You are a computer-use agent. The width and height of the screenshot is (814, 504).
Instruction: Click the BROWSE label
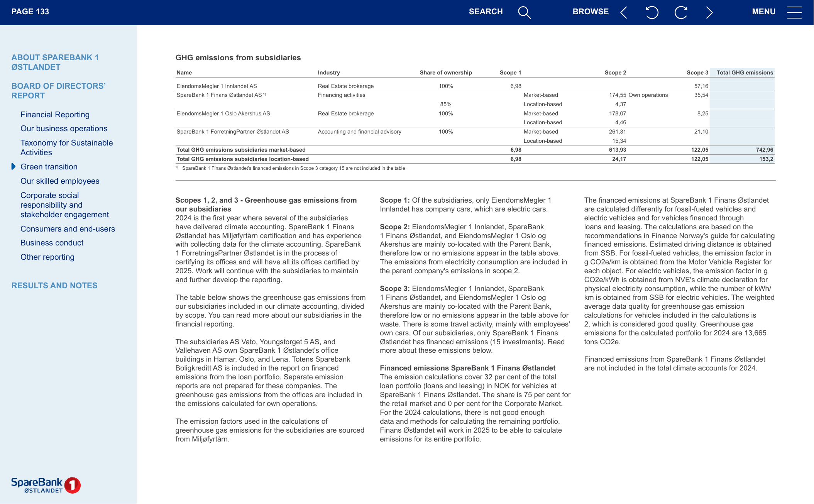click(x=591, y=12)
